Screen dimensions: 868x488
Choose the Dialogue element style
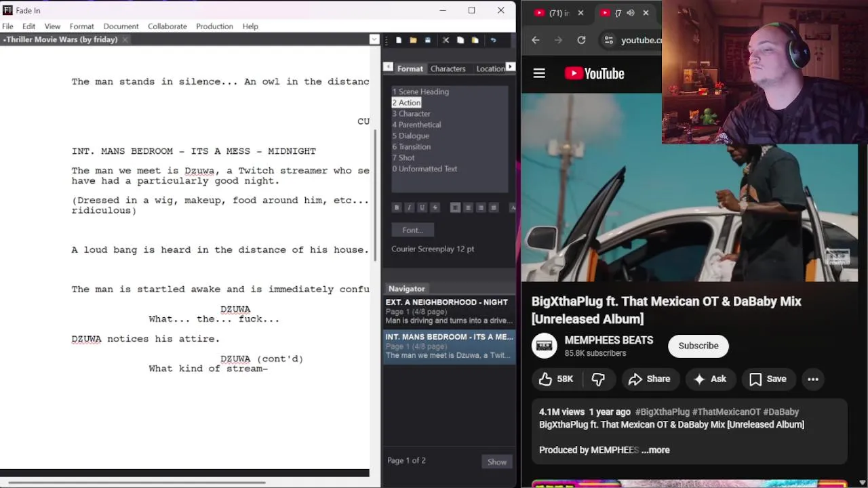pyautogui.click(x=410, y=136)
